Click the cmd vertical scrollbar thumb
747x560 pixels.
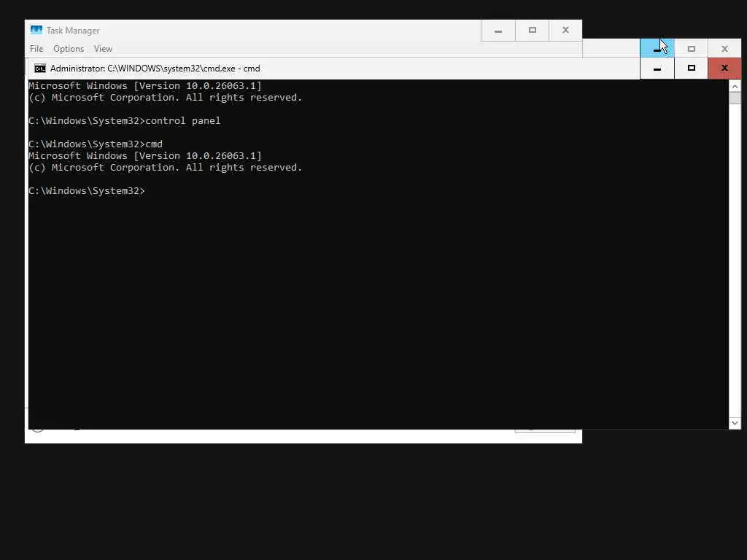tap(735, 98)
